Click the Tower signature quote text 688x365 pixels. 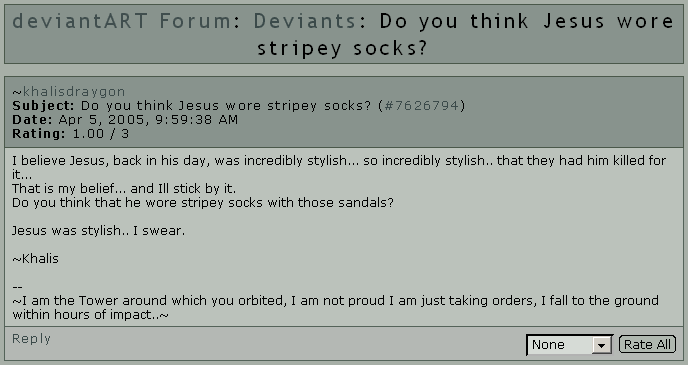pyautogui.click(x=335, y=307)
